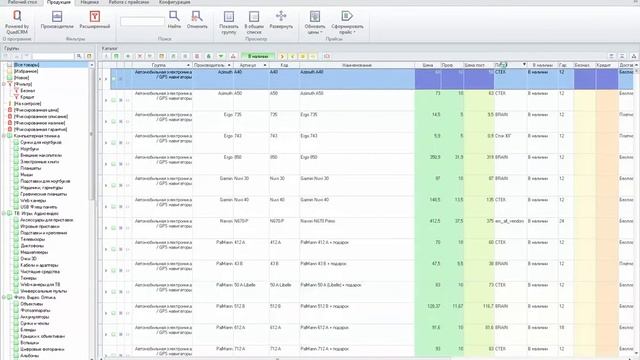
Task: Sort by the Группа column header
Action: click(x=162, y=65)
